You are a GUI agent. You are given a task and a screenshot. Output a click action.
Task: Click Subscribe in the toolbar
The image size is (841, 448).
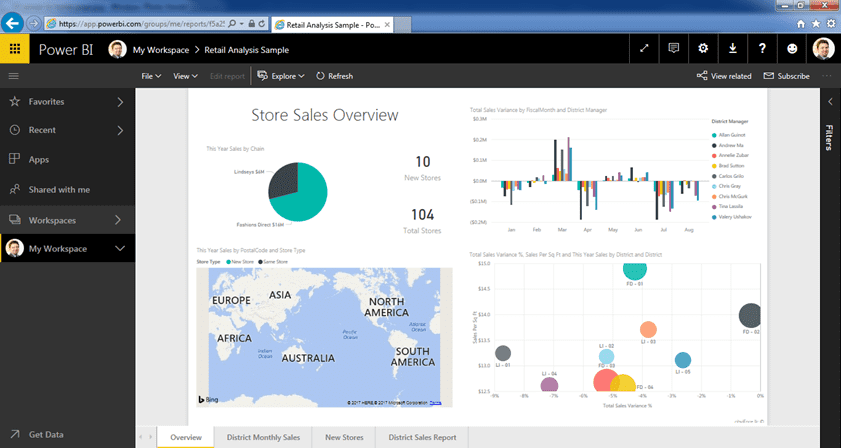pos(786,76)
